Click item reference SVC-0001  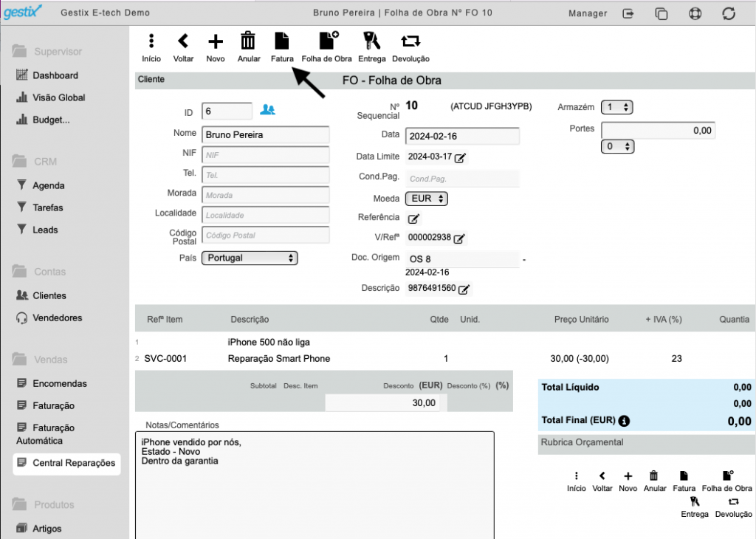165,359
